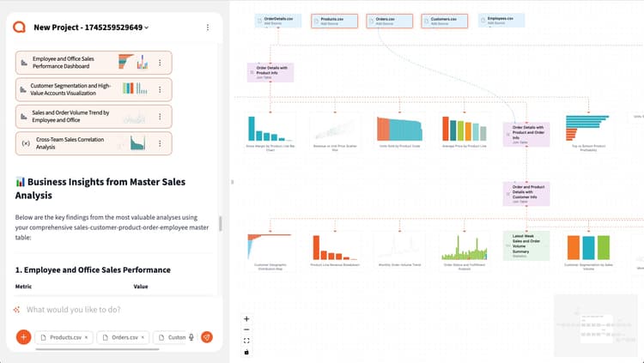Screen dimensions: 644x363
Task: Open options menu for Sales and Order Volume Trend
Action: pyautogui.click(x=160, y=117)
